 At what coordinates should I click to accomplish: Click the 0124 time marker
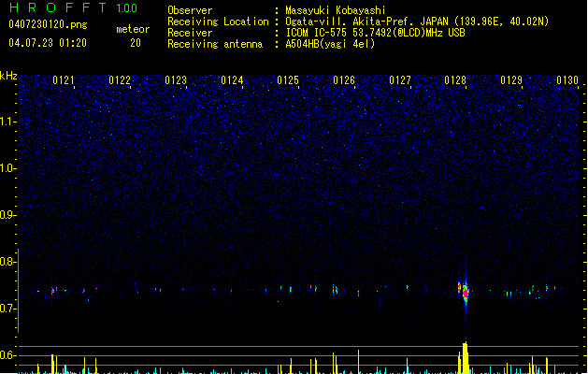tap(232, 80)
